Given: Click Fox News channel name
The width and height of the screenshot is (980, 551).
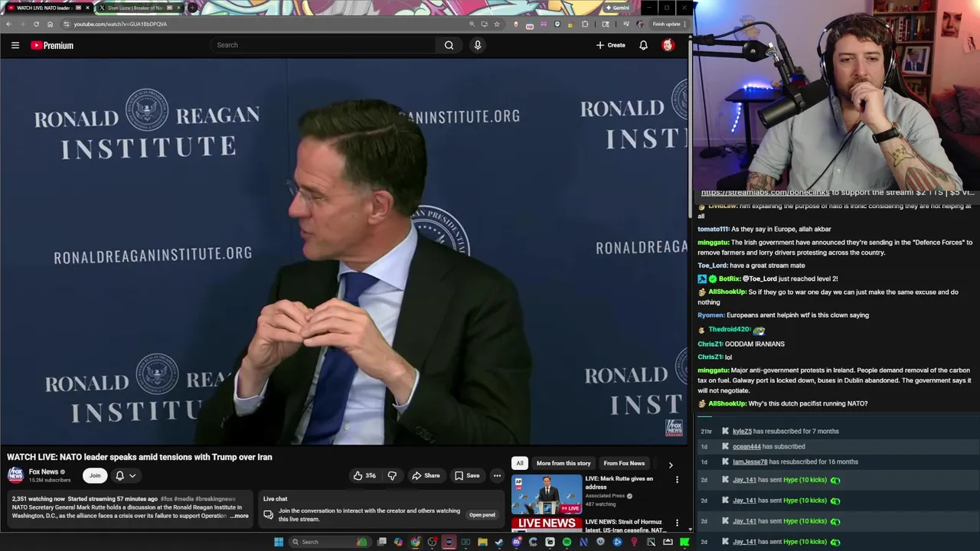Looking at the screenshot, I should (44, 472).
